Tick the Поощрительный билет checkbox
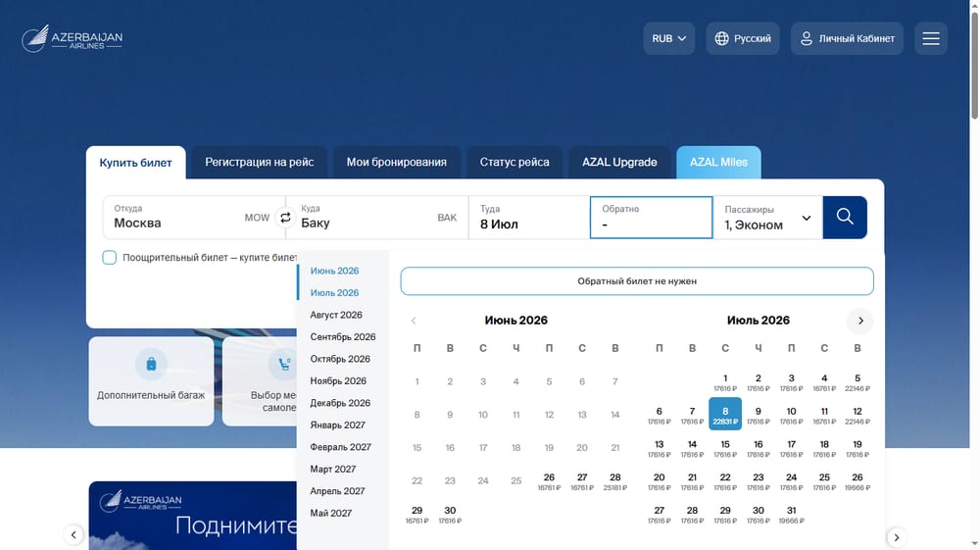This screenshot has height=550, width=980. tap(110, 258)
